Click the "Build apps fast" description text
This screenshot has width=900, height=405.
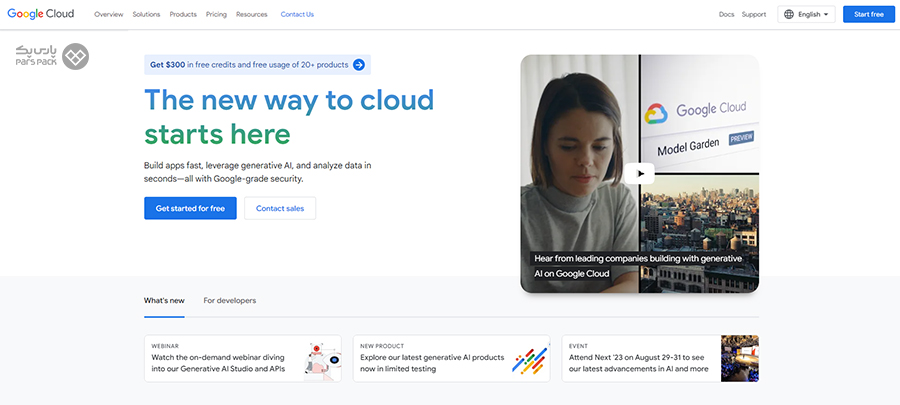pyautogui.click(x=258, y=172)
